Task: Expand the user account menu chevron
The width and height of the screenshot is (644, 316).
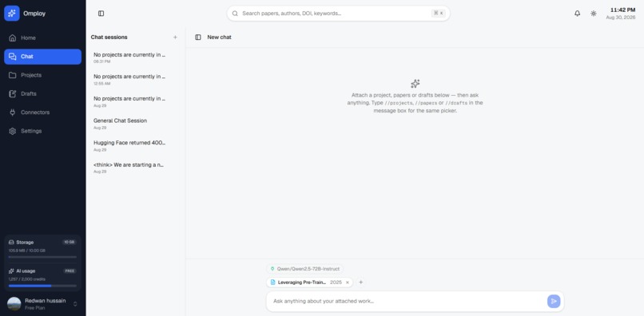Action: coord(75,304)
